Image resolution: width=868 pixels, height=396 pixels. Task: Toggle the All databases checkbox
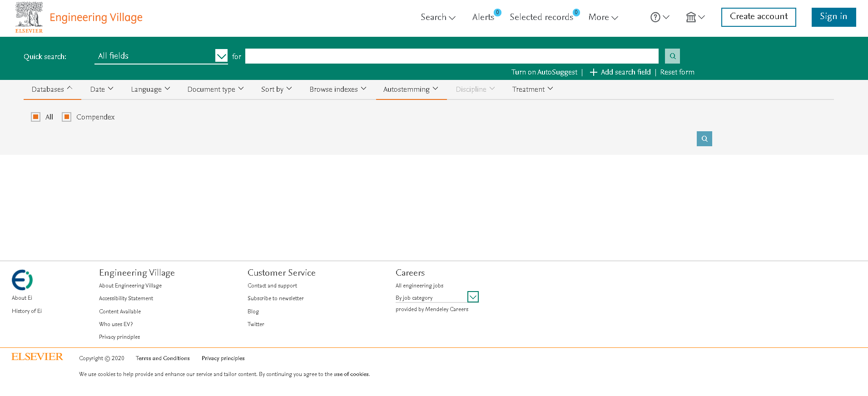[x=35, y=117]
